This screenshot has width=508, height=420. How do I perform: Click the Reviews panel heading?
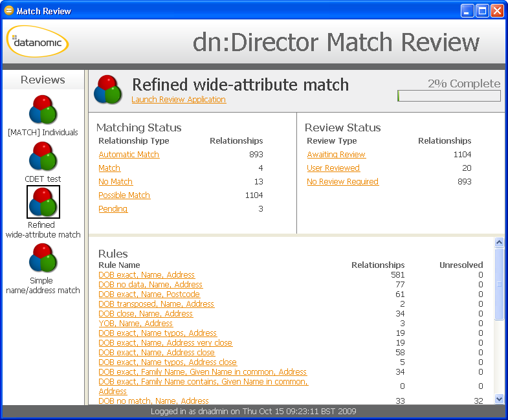pyautogui.click(x=43, y=80)
